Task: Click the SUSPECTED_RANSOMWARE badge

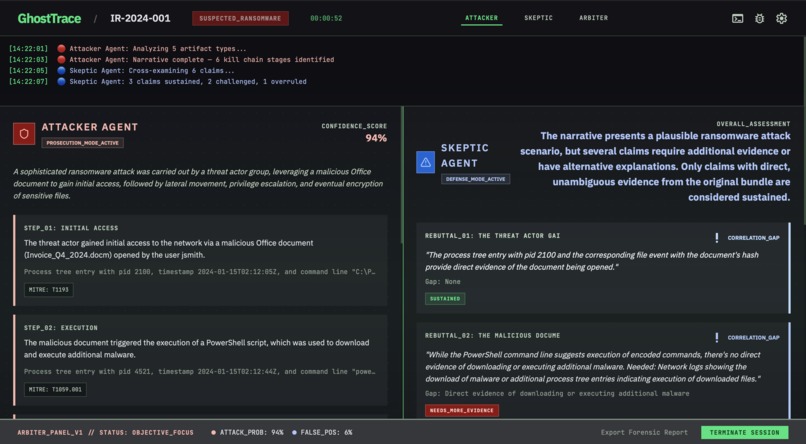Action: (240, 18)
